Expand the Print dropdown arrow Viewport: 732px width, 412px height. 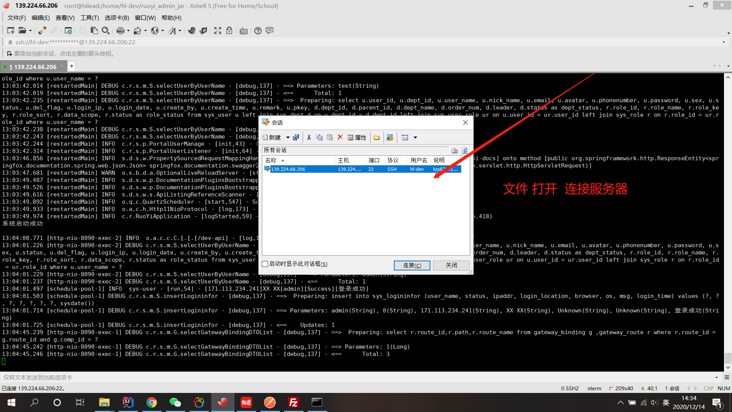click(128, 31)
